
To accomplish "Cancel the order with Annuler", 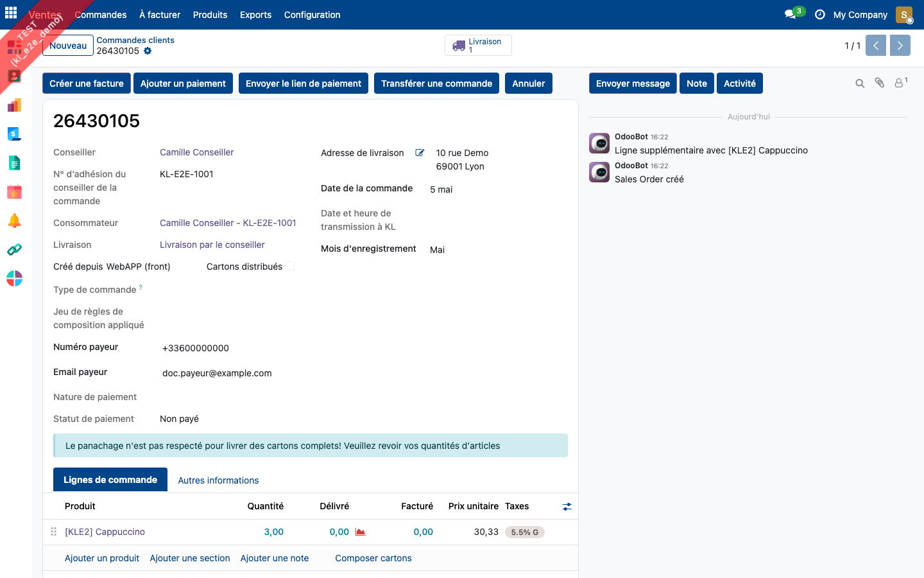I will click(x=529, y=83).
